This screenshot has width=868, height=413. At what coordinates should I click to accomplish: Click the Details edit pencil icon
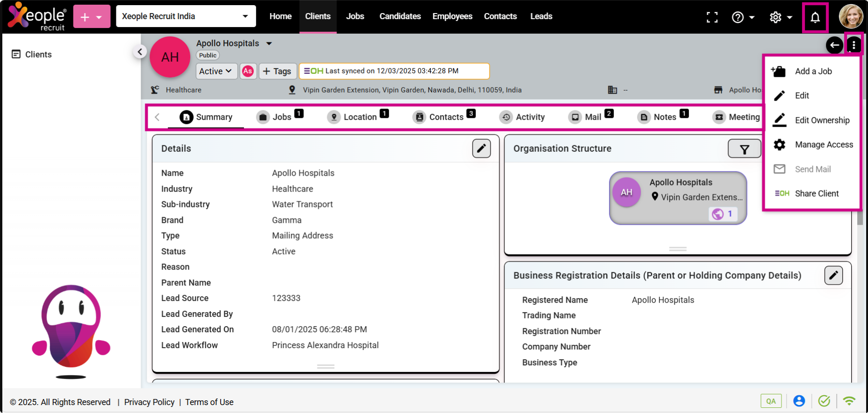point(481,149)
